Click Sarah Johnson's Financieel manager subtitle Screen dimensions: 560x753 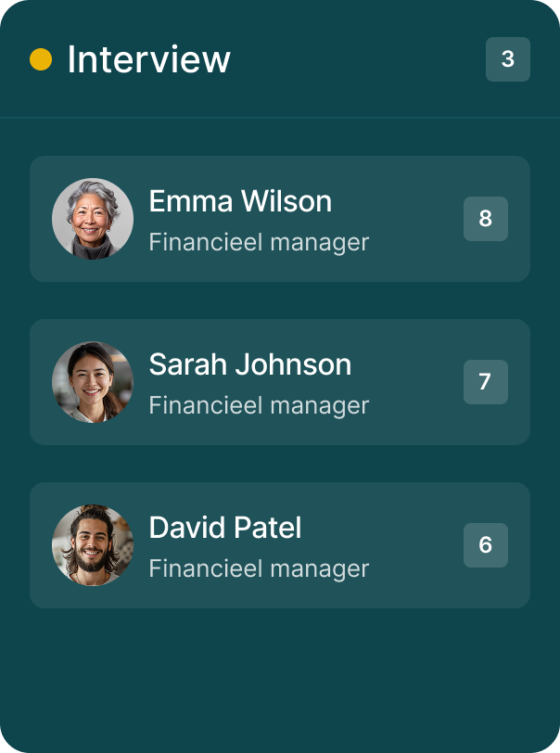[259, 405]
